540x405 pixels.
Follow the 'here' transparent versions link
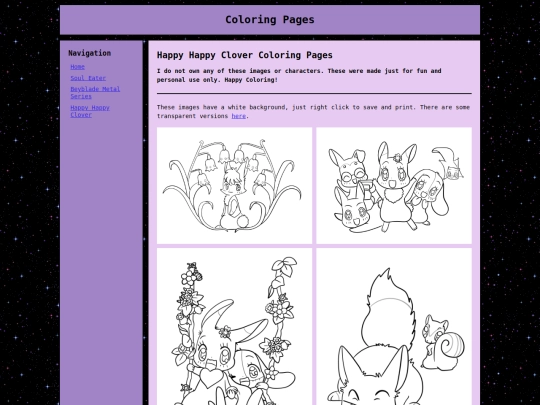pyautogui.click(x=239, y=116)
